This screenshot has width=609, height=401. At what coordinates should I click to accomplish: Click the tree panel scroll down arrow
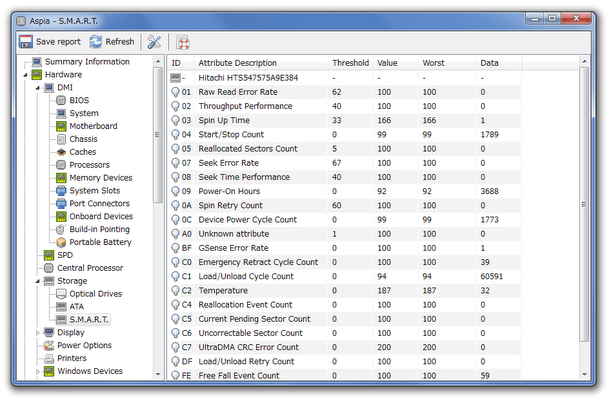(x=158, y=374)
